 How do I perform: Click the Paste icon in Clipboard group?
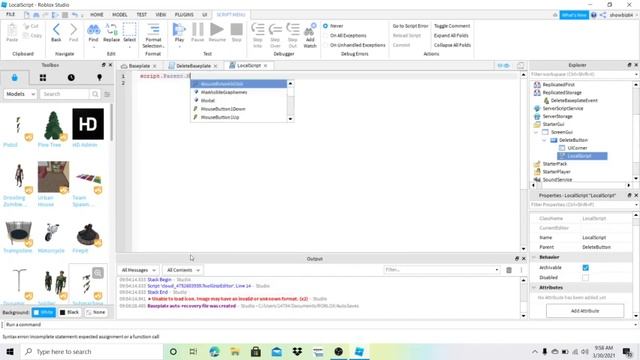[x=12, y=32]
